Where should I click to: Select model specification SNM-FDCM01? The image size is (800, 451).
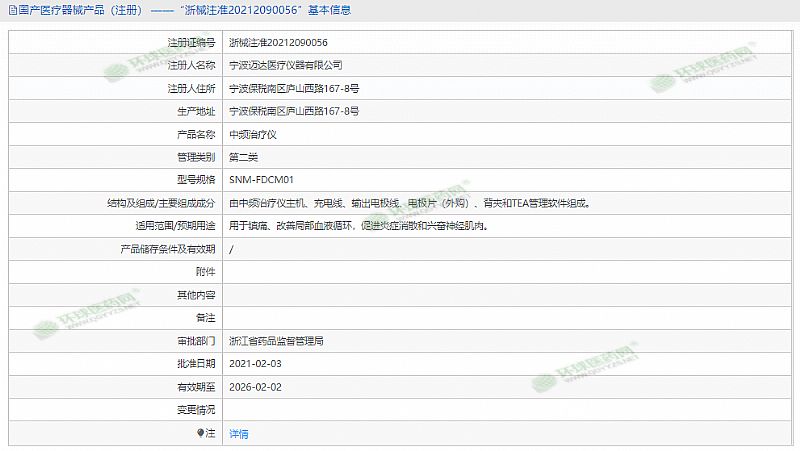pyautogui.click(x=260, y=180)
